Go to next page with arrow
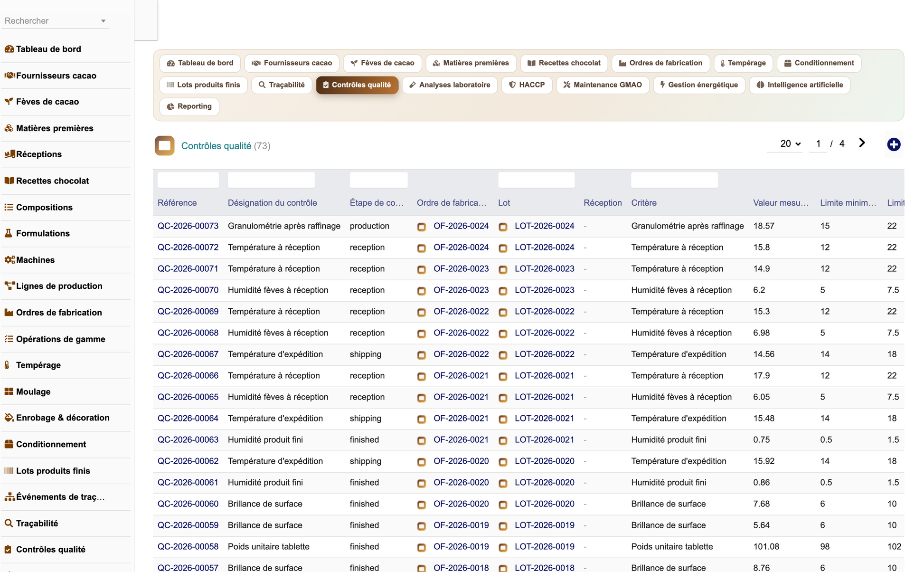The width and height of the screenshot is (924, 572). [862, 143]
